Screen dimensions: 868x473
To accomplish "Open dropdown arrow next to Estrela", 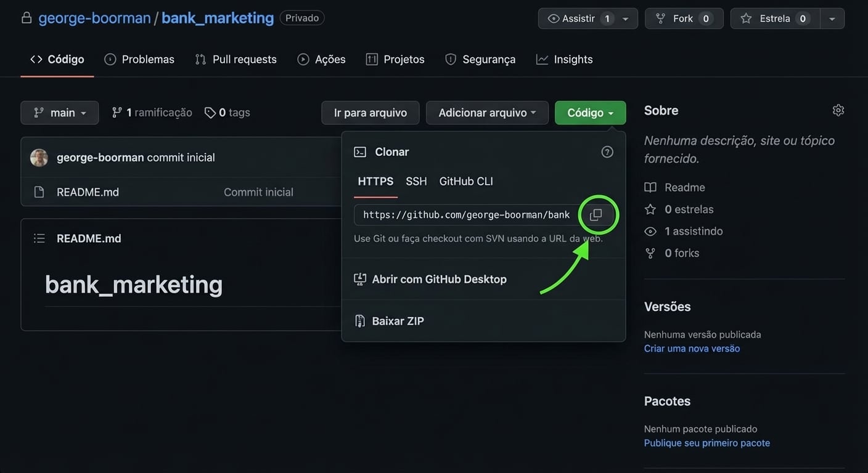I will point(832,18).
